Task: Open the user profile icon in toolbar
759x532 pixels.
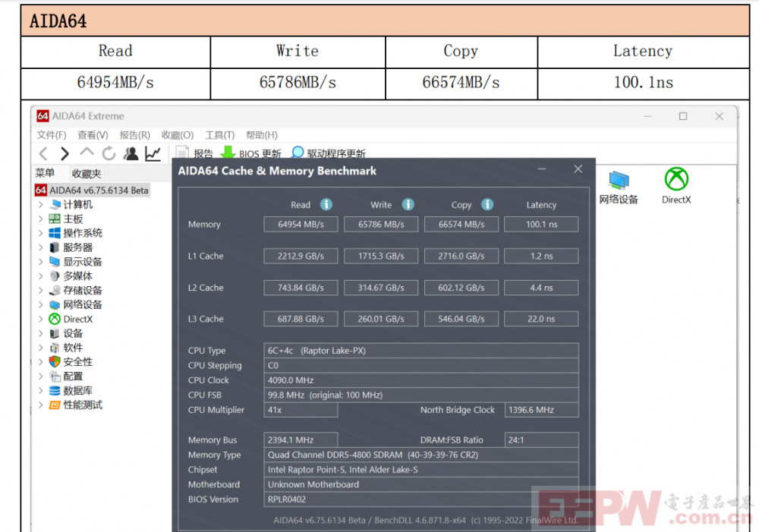Action: [x=131, y=153]
